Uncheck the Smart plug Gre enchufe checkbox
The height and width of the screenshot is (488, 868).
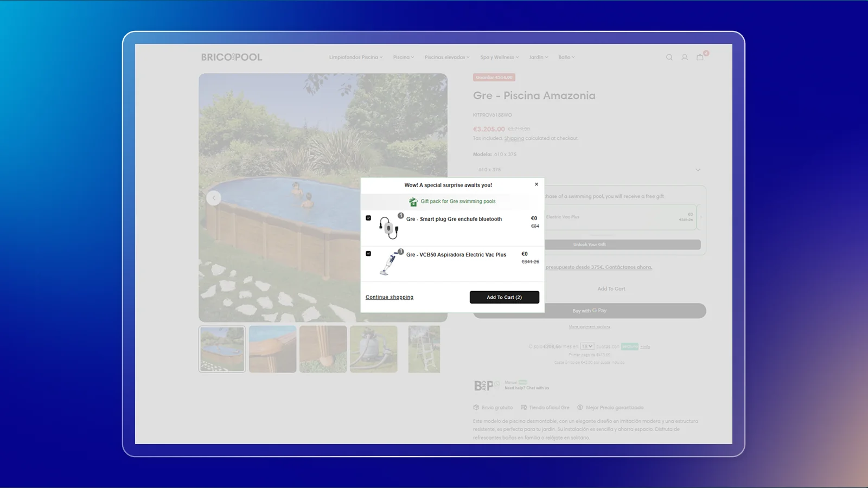pyautogui.click(x=368, y=218)
